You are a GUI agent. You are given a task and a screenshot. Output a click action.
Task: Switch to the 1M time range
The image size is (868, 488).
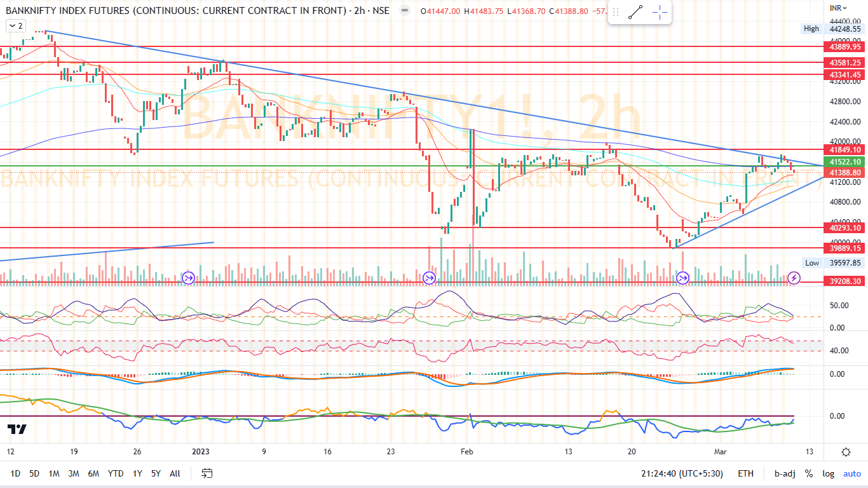[54, 473]
